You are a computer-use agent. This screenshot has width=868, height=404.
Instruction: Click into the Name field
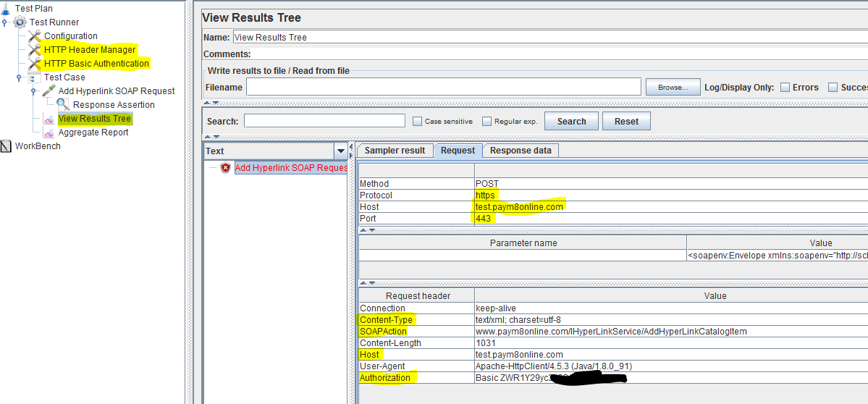click(x=549, y=38)
